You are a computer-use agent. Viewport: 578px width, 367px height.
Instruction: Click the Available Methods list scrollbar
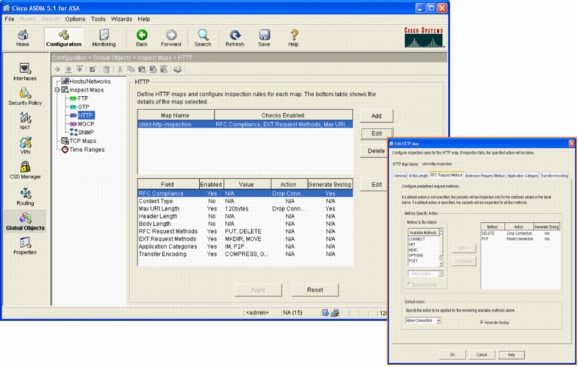[441, 248]
